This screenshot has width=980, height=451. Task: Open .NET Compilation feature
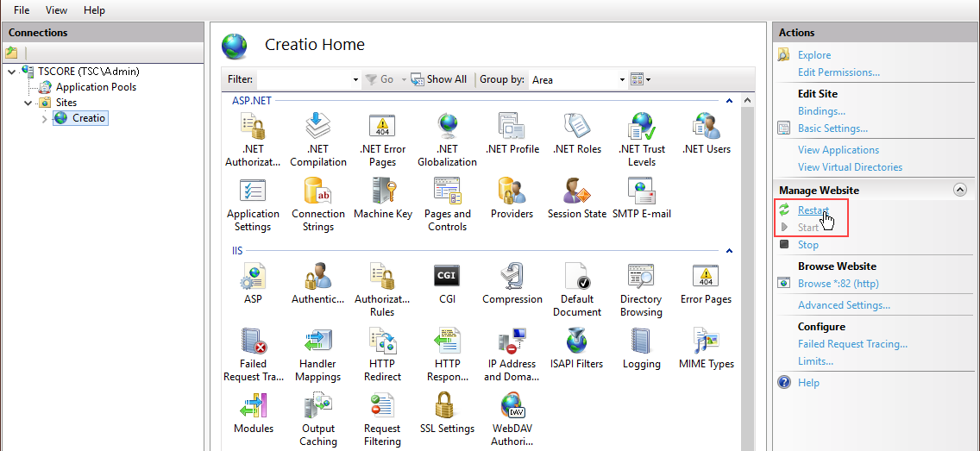[318, 140]
